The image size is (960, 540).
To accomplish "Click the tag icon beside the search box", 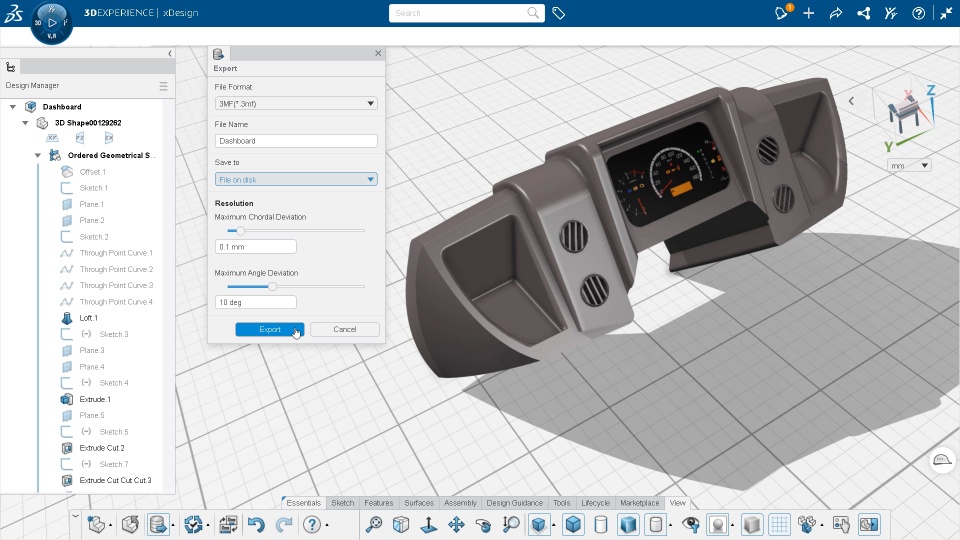I will 559,13.
